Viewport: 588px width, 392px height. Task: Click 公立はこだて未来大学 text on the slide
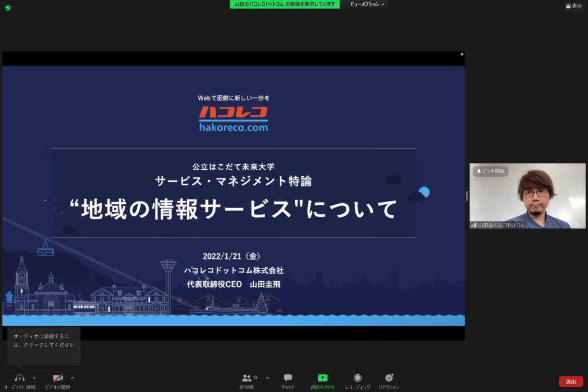pos(233,167)
